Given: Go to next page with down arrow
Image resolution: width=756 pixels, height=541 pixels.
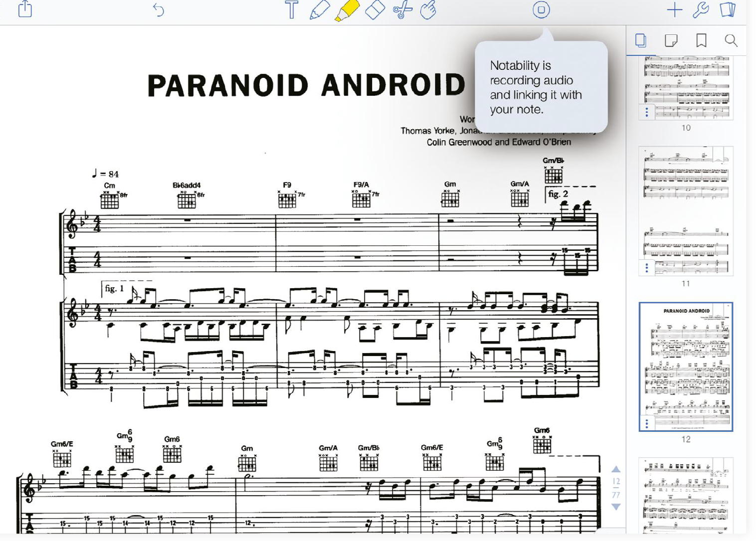Looking at the screenshot, I should [x=616, y=507].
